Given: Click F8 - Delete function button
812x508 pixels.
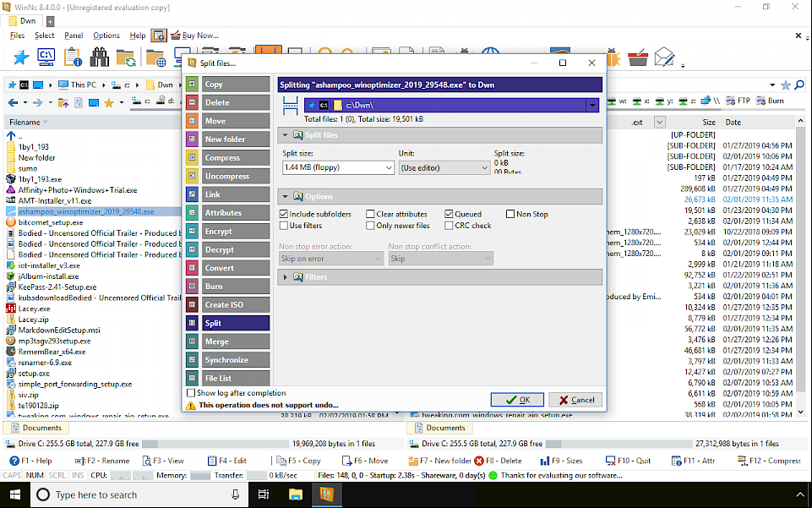Looking at the screenshot, I should pos(499,461).
